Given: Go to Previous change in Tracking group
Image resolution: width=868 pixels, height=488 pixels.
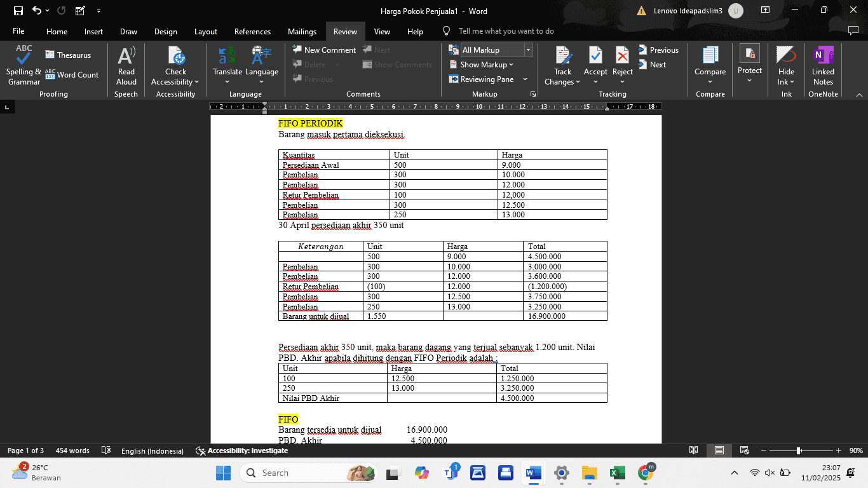Looking at the screenshot, I should (x=658, y=50).
